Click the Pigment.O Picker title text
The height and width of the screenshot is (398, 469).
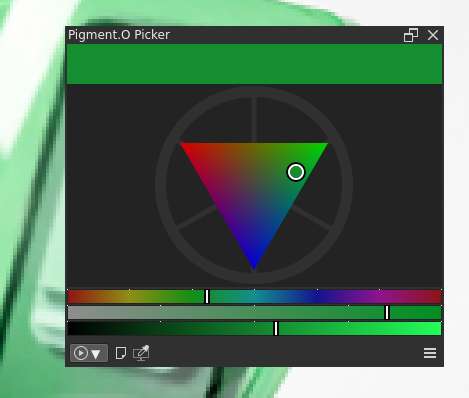tap(119, 35)
